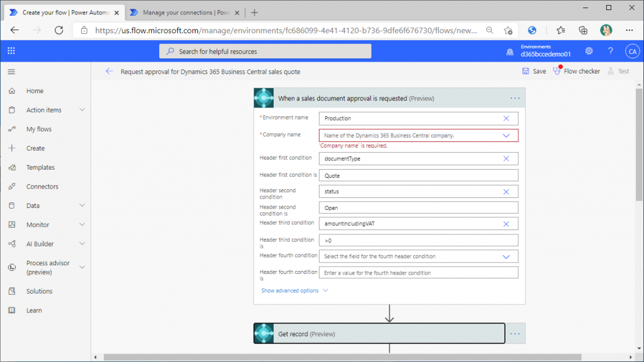644x362 pixels.
Task: Close the Manage your connections tab
Action: 237,13
